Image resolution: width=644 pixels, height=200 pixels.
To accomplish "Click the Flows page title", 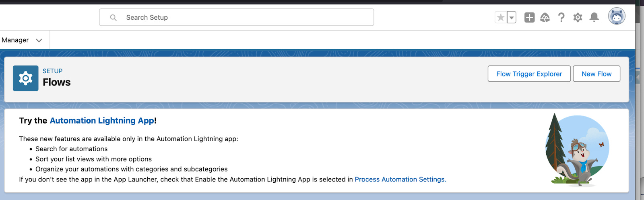I will [x=57, y=82].
